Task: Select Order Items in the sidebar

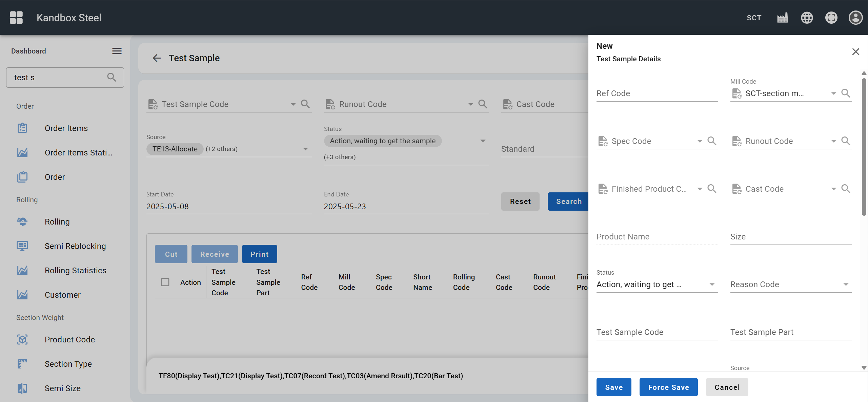Action: point(66,128)
